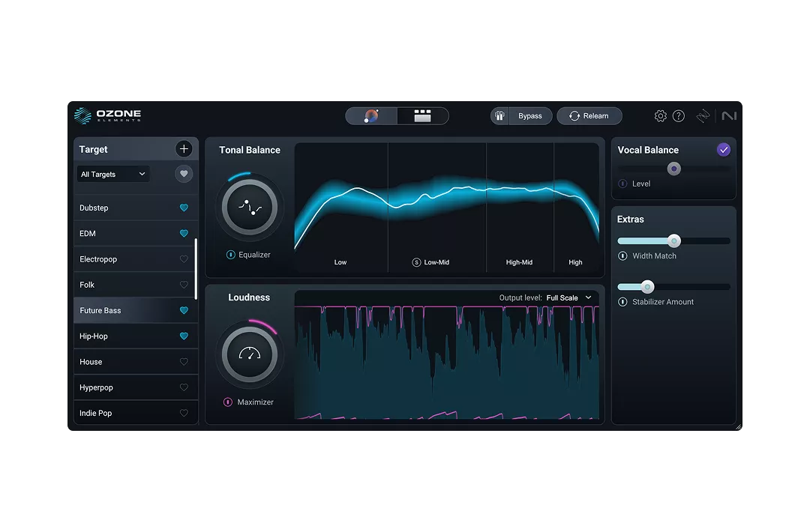Select the Hip-Hop target preset

[x=120, y=336]
